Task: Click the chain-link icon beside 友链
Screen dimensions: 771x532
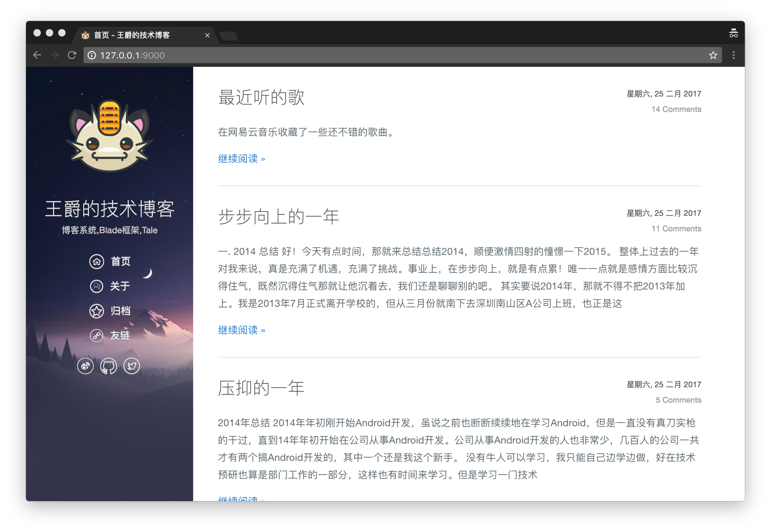Action: 97,336
